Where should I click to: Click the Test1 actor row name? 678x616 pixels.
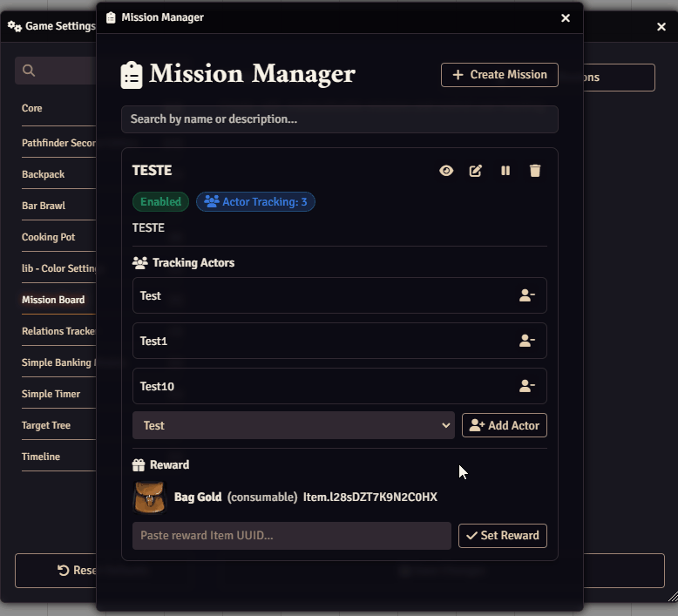click(x=153, y=341)
